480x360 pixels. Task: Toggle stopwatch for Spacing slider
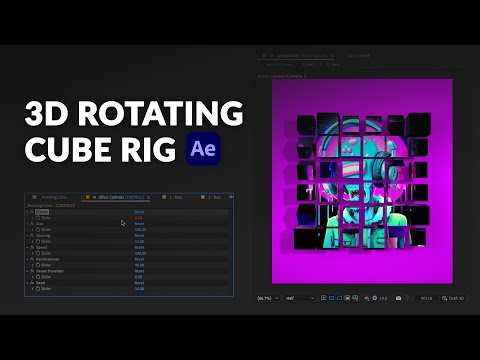[38, 241]
